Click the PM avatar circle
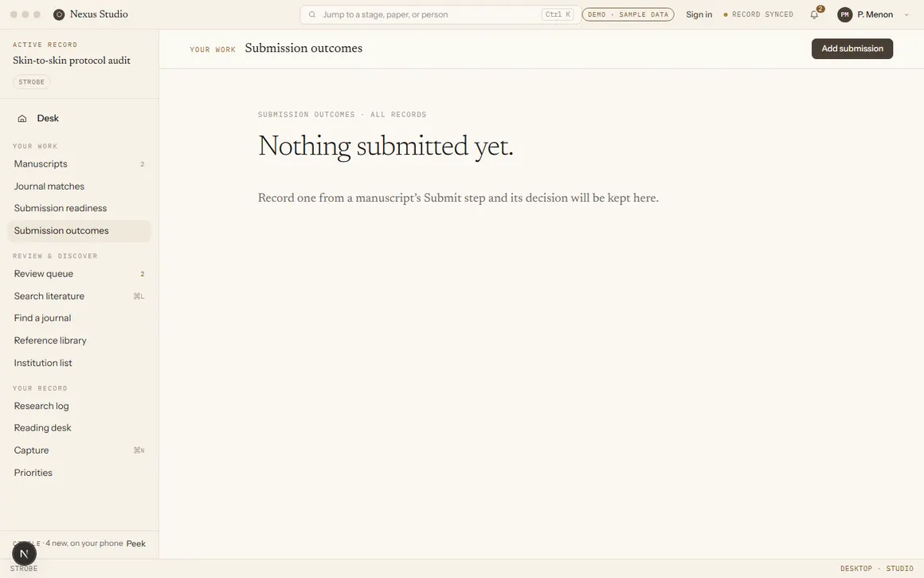This screenshot has width=924, height=578. point(844,14)
